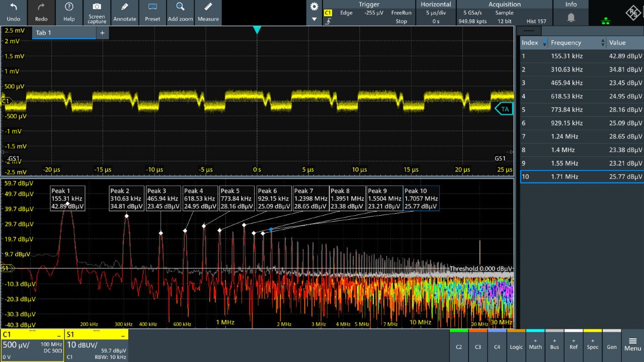Image resolution: width=644 pixels, height=362 pixels.
Task: Open the notification bell under Info
Action: 571,18
